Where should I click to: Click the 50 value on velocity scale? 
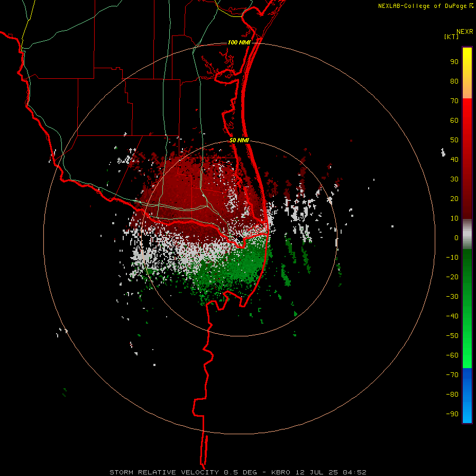click(454, 140)
